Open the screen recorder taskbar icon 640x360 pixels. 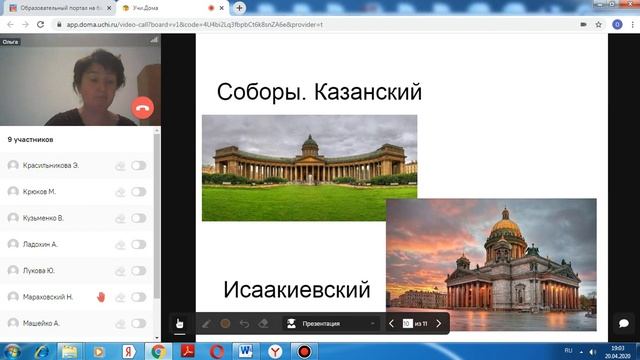click(304, 351)
